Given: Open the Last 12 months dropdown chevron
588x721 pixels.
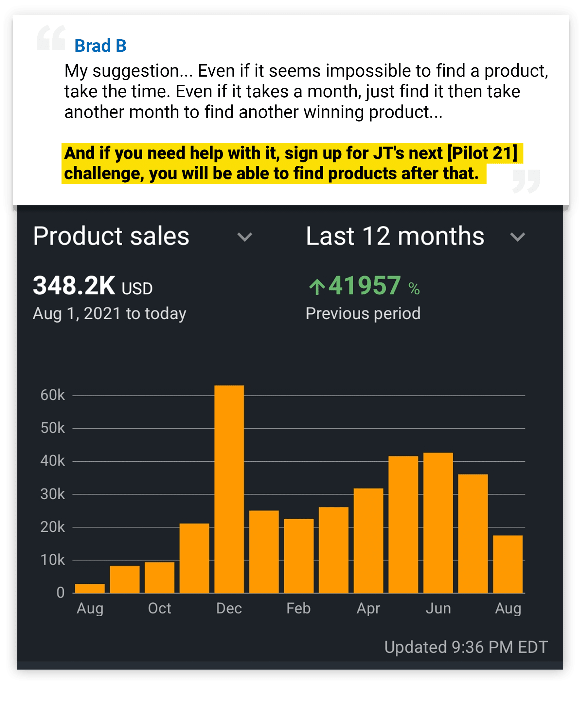Looking at the screenshot, I should pos(517,237).
